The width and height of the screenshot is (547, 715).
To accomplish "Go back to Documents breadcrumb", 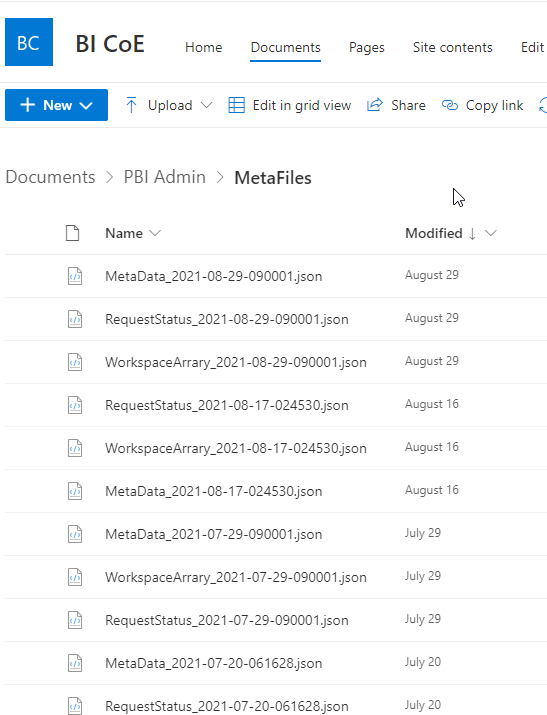I will (x=50, y=177).
